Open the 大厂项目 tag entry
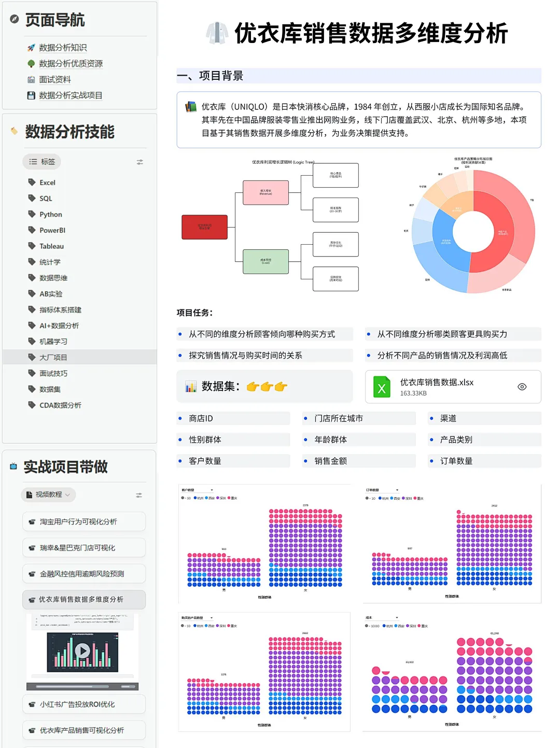560x748 pixels. pos(80,357)
